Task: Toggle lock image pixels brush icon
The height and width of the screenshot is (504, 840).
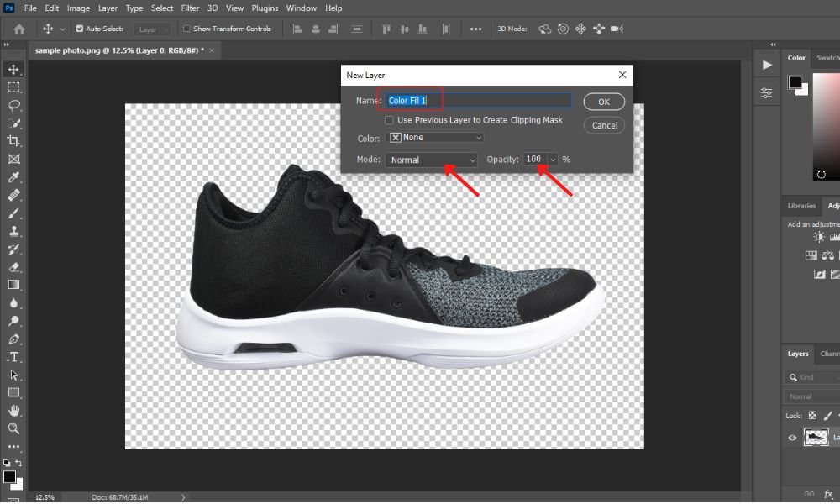Action: 827,415
